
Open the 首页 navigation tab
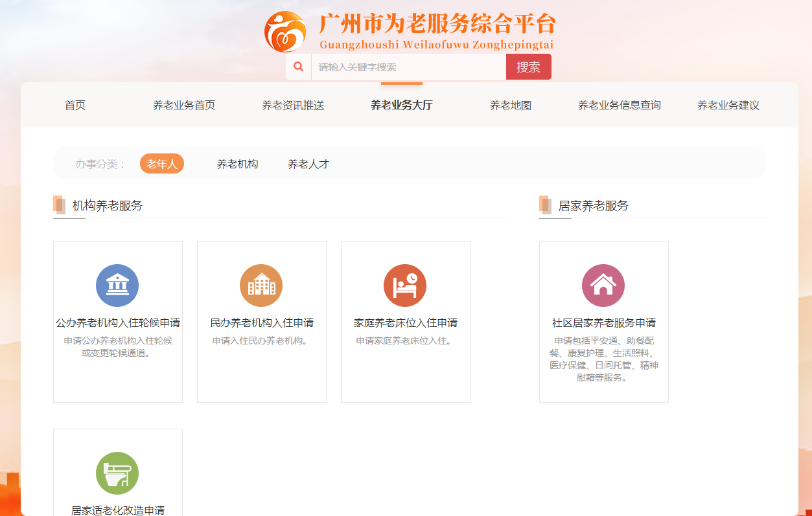point(75,106)
